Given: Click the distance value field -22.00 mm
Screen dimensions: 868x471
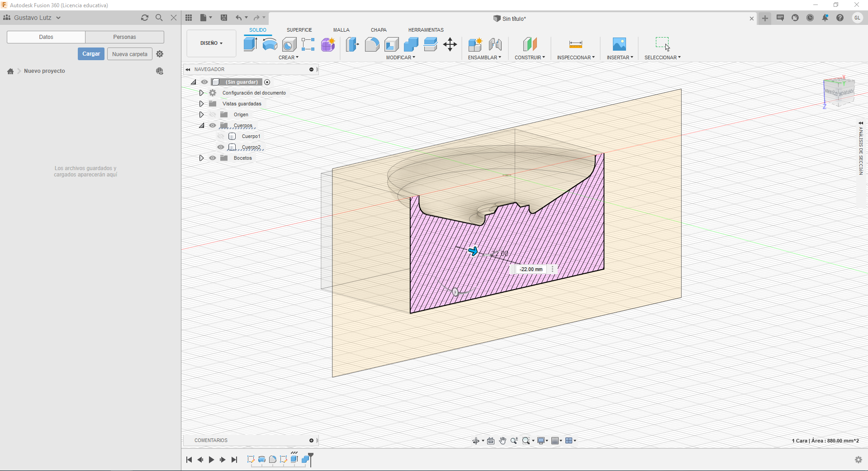Looking at the screenshot, I should coord(531,269).
